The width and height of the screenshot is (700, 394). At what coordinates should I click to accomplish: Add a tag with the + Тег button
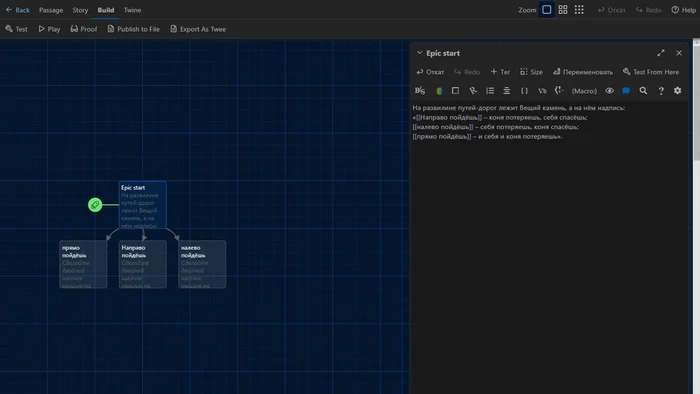pyautogui.click(x=500, y=72)
